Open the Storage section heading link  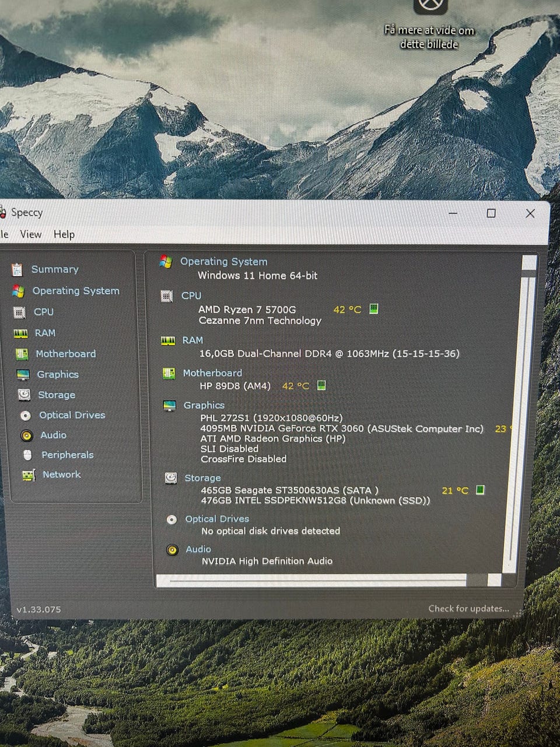[x=203, y=478]
